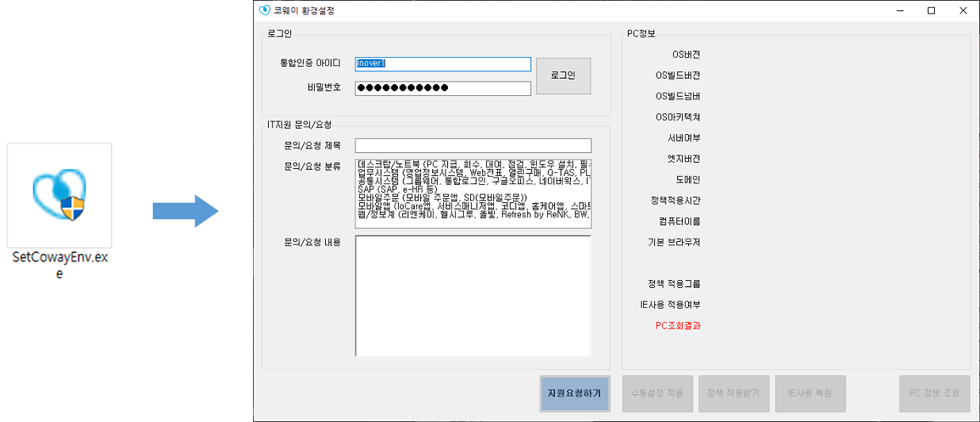The width and height of the screenshot is (980, 422).
Task: Select 데스크탑/노트북 category in list
Action: pos(473,163)
